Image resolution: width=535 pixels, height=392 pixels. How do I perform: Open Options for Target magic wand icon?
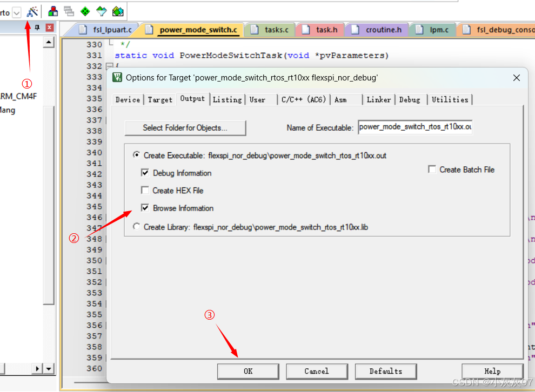tap(32, 12)
